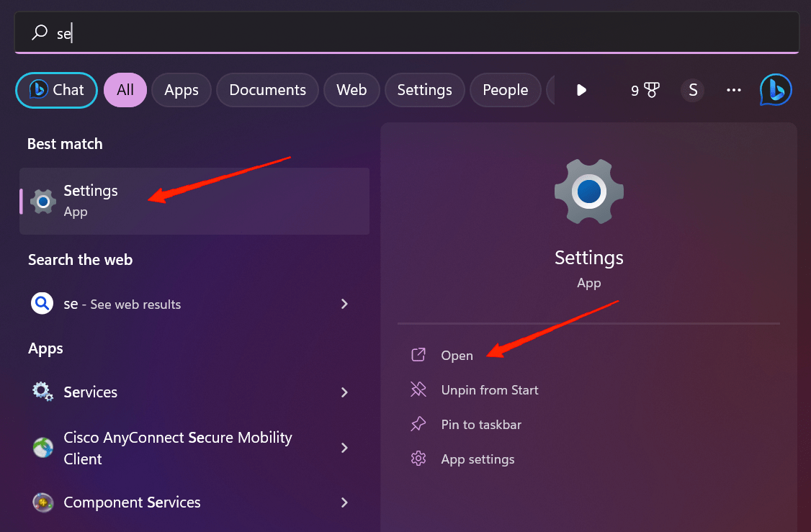Pin Settings to the taskbar
Image resolution: width=811 pixels, height=532 pixels.
tap(480, 424)
